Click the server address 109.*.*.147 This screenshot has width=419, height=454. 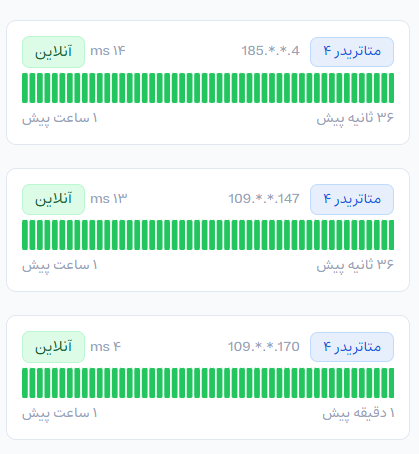(x=264, y=199)
